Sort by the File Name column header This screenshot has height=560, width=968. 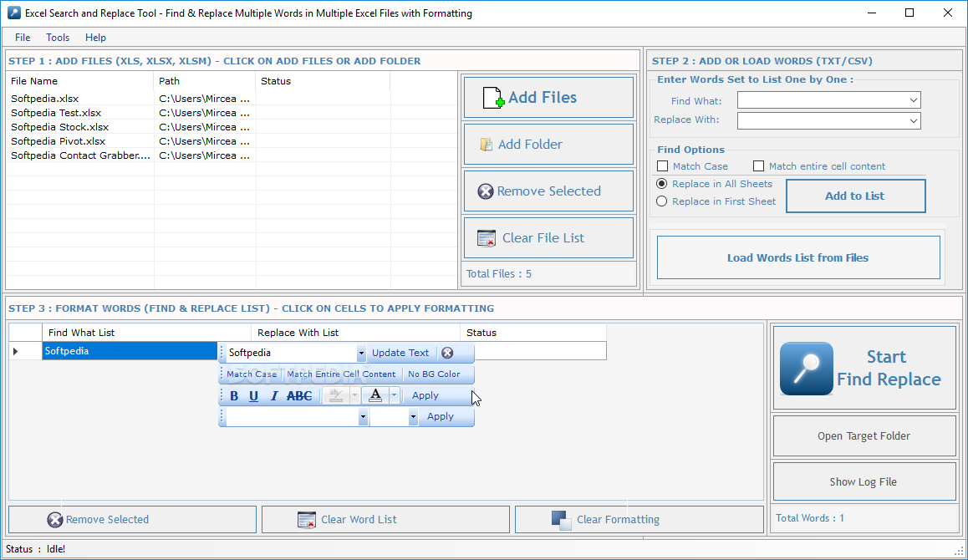click(79, 82)
